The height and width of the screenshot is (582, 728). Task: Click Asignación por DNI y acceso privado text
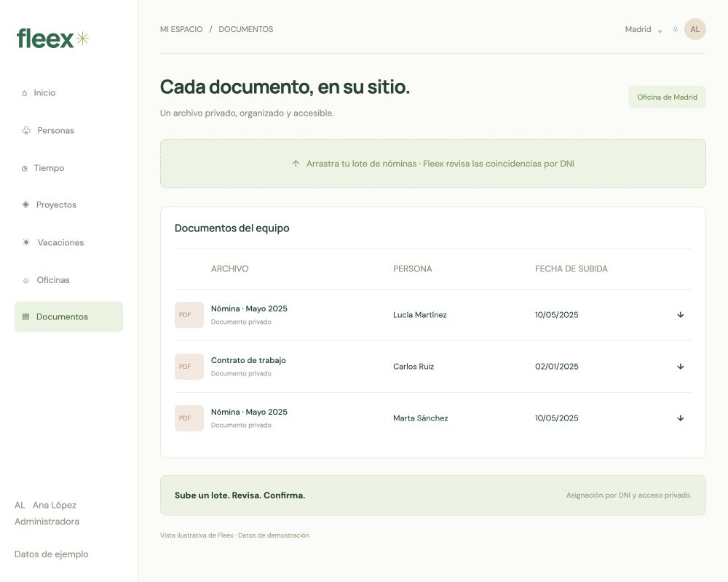[629, 495]
